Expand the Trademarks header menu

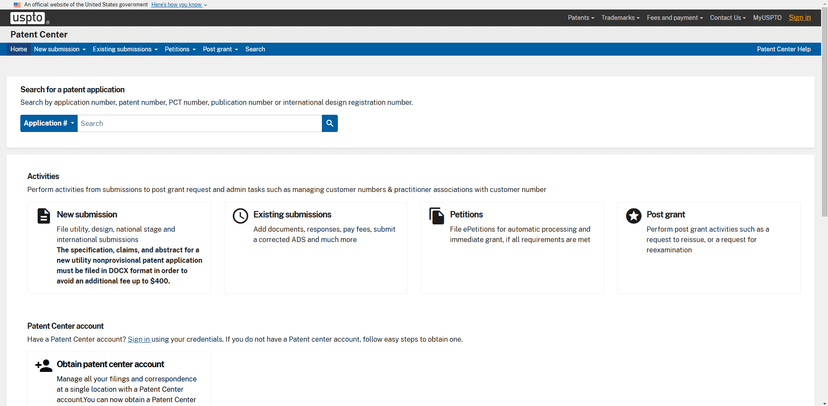pos(620,18)
